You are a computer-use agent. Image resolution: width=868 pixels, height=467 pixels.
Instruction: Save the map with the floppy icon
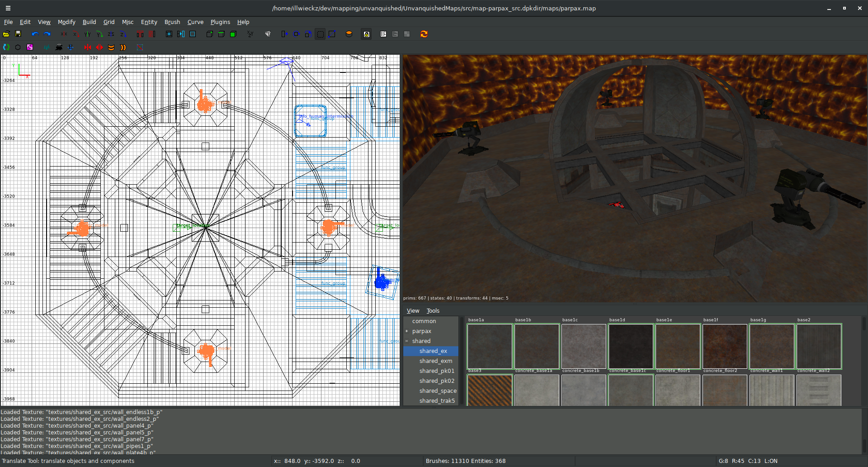[18, 34]
